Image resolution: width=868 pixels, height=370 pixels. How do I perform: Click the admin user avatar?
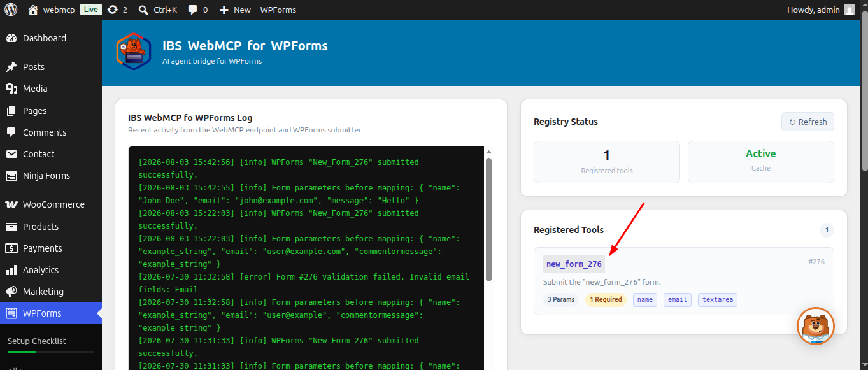850,10
